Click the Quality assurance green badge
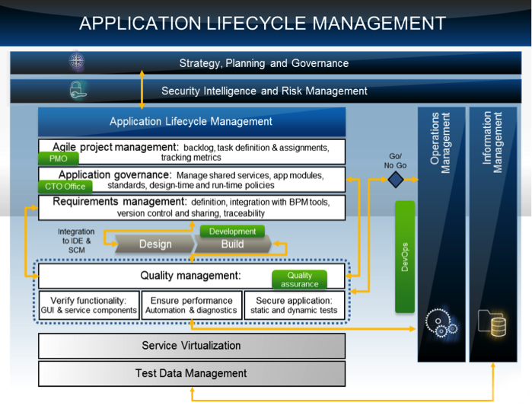The width and height of the screenshot is (532, 412). pos(300,279)
